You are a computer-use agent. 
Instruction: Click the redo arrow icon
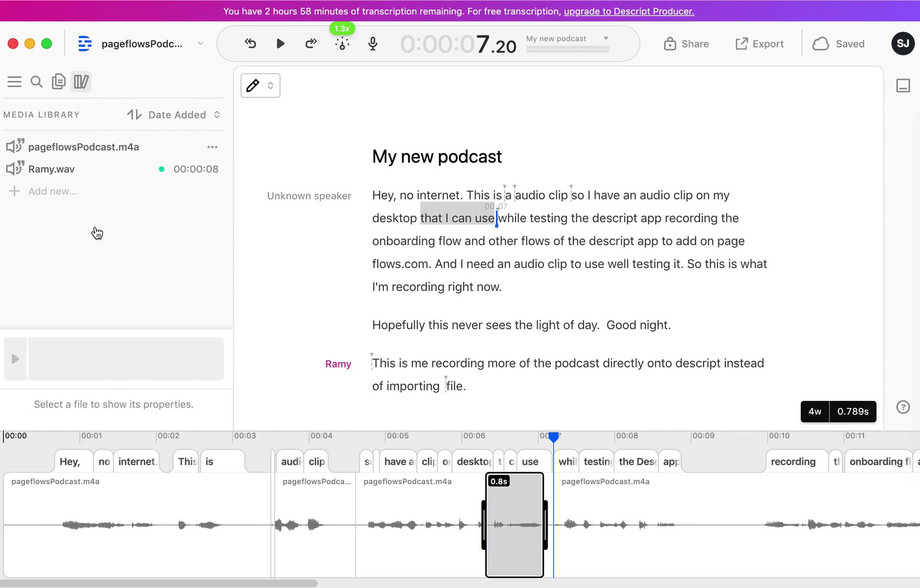310,44
